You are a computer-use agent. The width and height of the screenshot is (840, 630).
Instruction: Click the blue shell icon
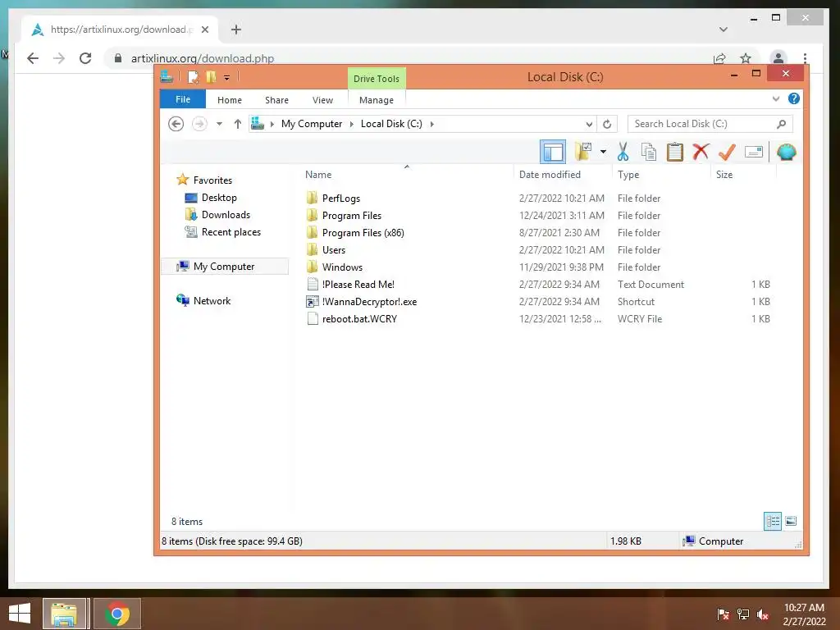pyautogui.click(x=786, y=152)
